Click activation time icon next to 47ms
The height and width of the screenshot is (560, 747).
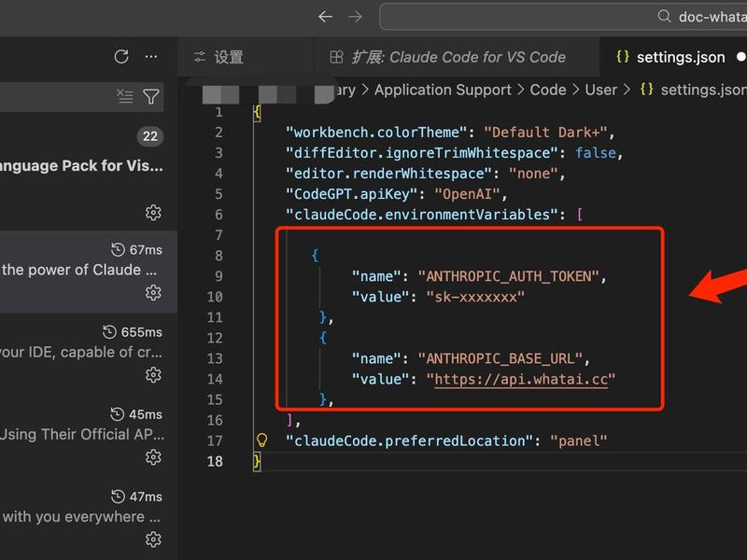[118, 497]
